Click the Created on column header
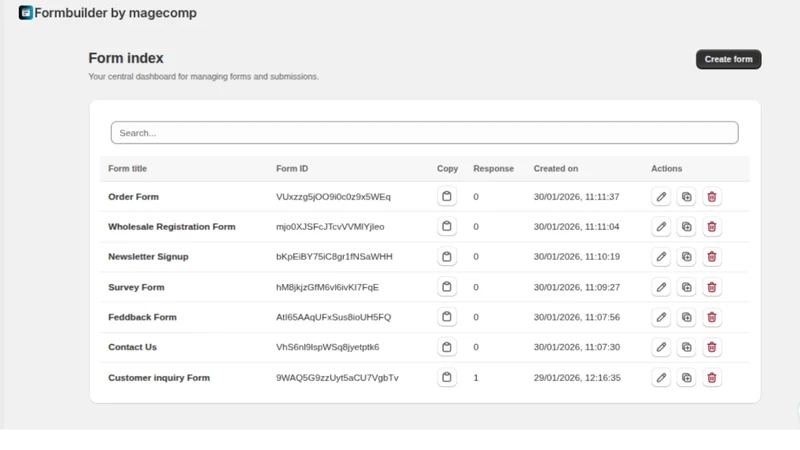Viewport: 800px width, 450px height. [556, 168]
